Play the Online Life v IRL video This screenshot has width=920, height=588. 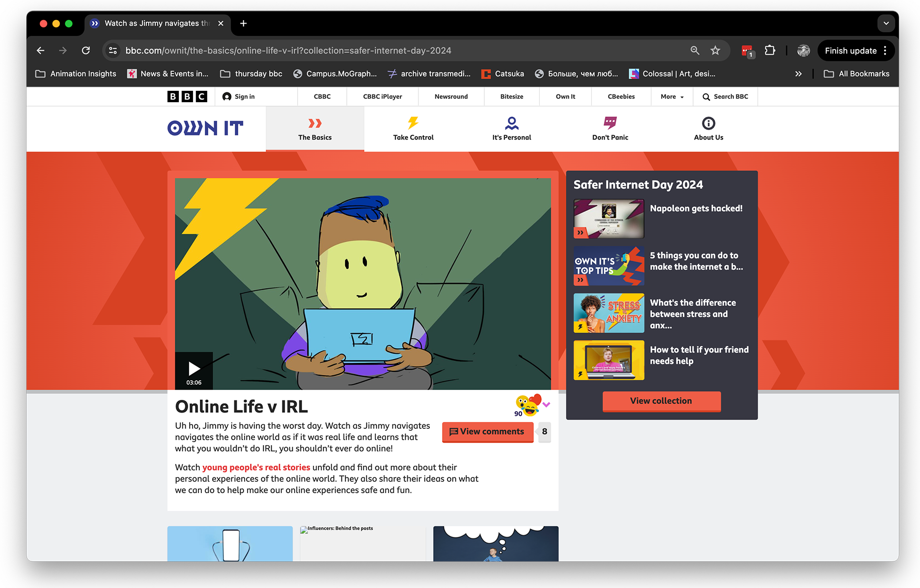coord(194,371)
